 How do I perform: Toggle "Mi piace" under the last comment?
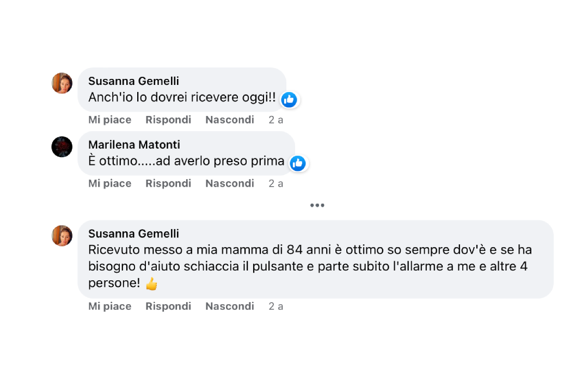click(x=109, y=306)
